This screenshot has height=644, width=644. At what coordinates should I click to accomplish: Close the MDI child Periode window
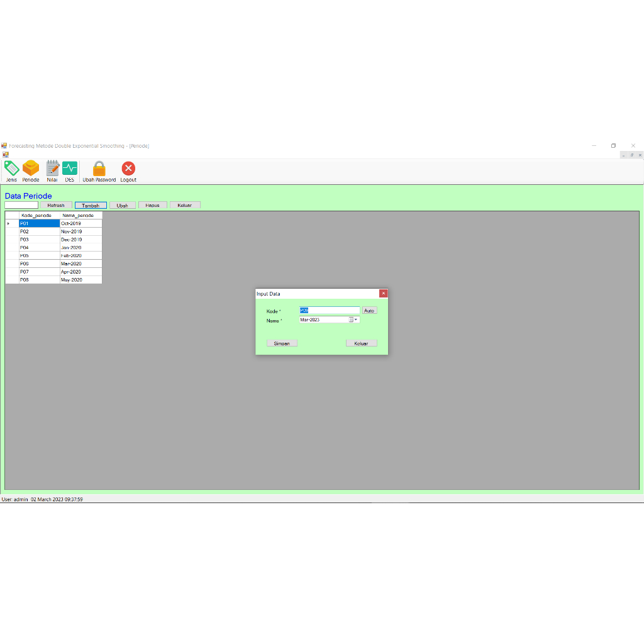click(x=640, y=155)
